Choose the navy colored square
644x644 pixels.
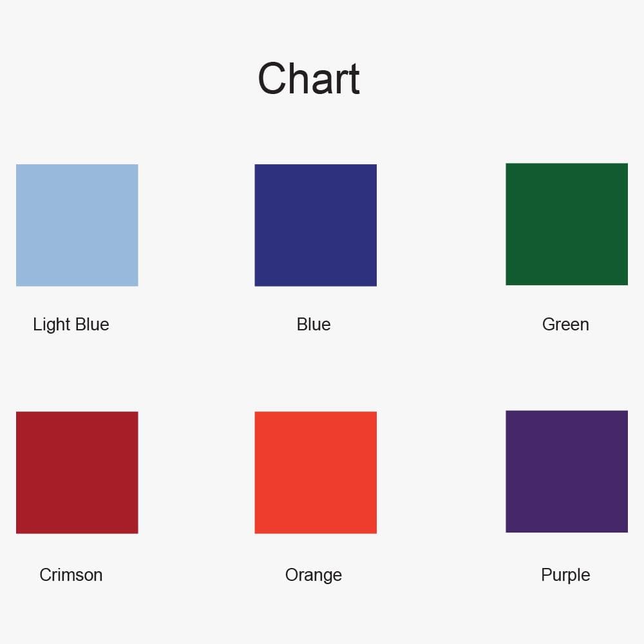(x=316, y=225)
